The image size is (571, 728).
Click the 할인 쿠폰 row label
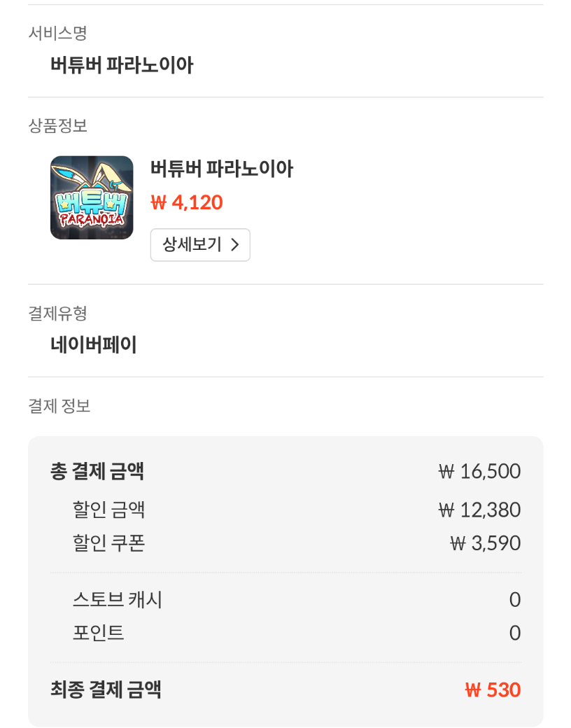[108, 542]
